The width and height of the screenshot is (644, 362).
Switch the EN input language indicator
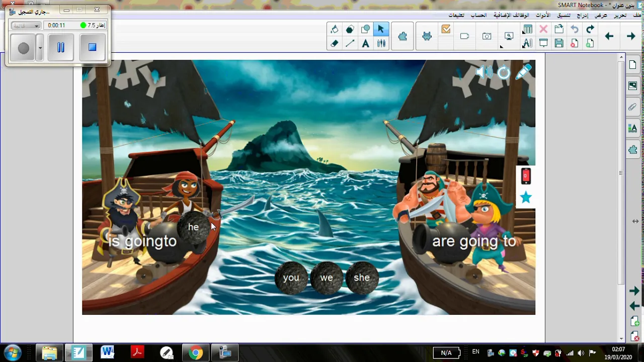475,352
